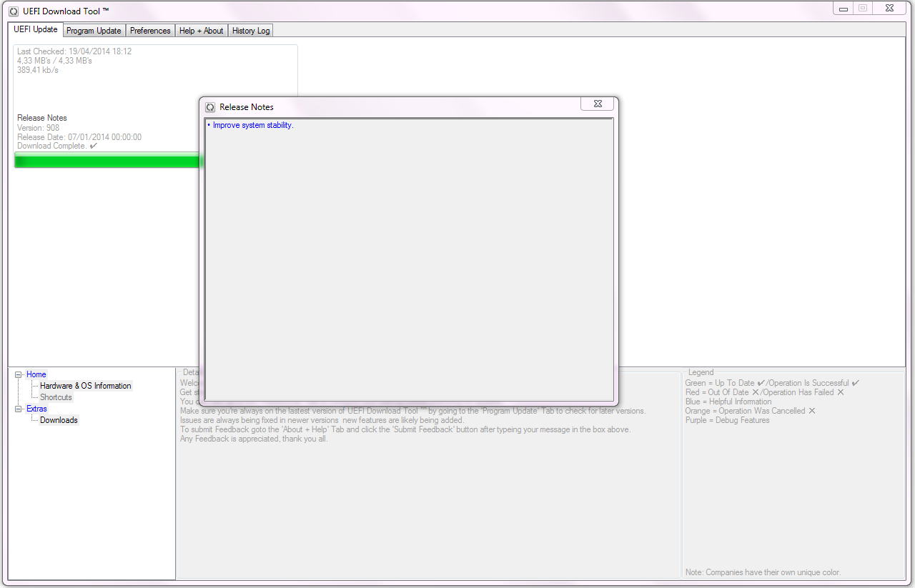Collapse the Home tree node
The height and width of the screenshot is (588, 915).
click(19, 374)
